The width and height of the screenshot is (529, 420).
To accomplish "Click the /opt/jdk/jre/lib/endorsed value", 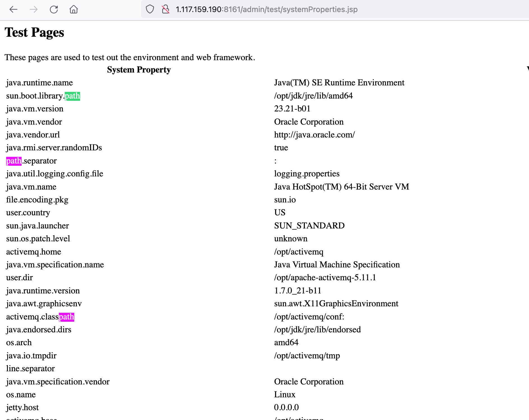I will 317,330.
